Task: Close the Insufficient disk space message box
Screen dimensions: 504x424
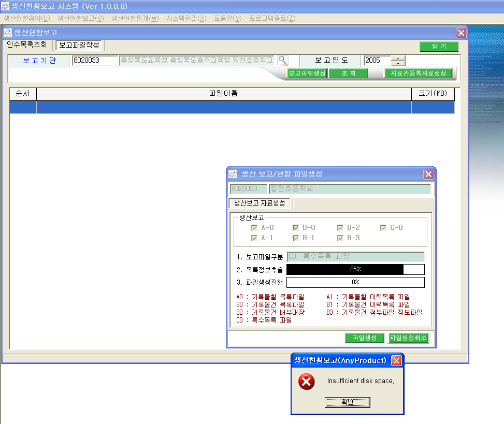Action: pyautogui.click(x=396, y=360)
